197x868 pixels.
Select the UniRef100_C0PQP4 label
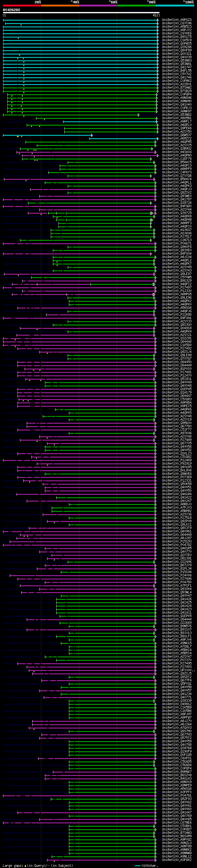click(176, 94)
